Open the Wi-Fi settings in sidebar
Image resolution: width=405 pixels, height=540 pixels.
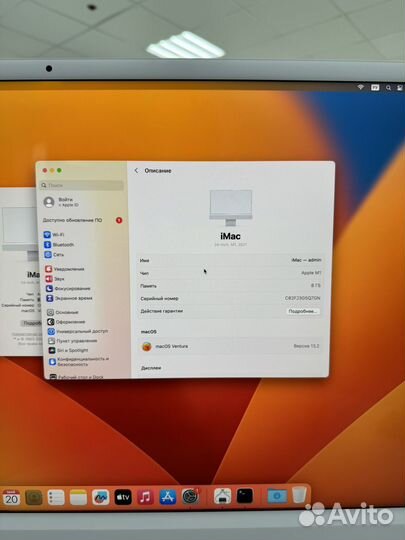(54, 235)
